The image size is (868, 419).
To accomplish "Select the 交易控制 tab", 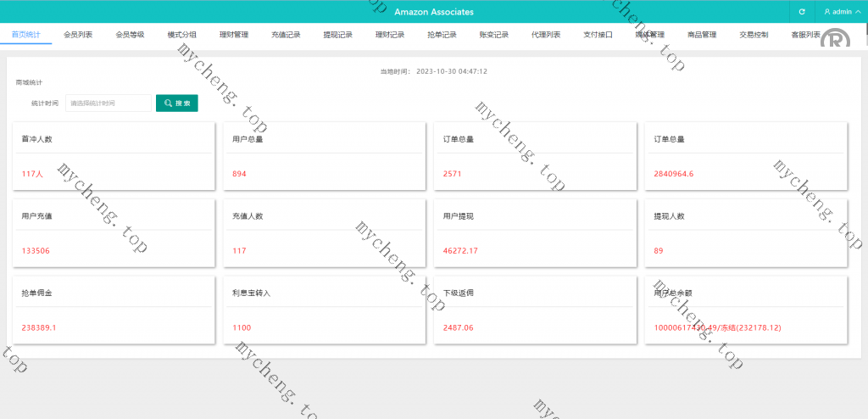I will coord(754,35).
